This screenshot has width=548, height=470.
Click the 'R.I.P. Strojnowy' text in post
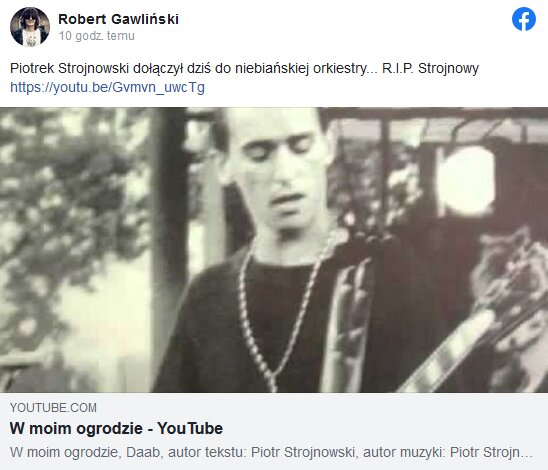(430, 68)
